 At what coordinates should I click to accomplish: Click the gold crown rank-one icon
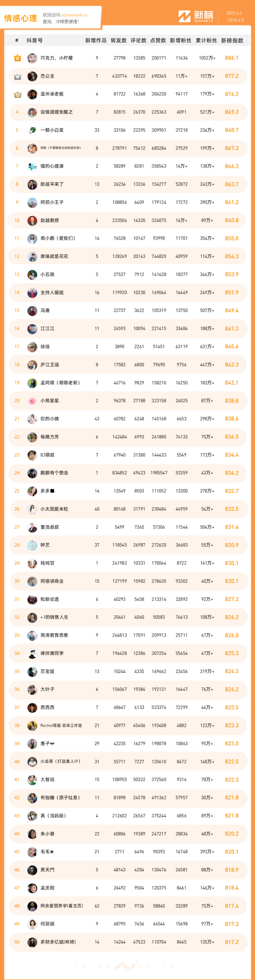tap(17, 58)
